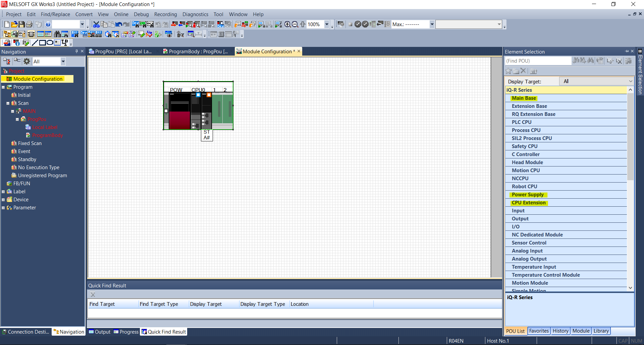Click the Print icon
644x345 pixels.
point(29,24)
